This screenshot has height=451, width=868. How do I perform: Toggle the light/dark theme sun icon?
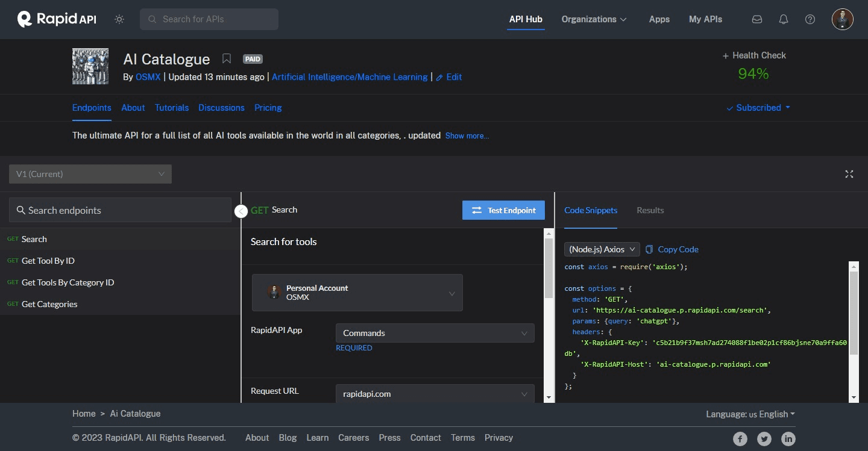click(x=119, y=19)
